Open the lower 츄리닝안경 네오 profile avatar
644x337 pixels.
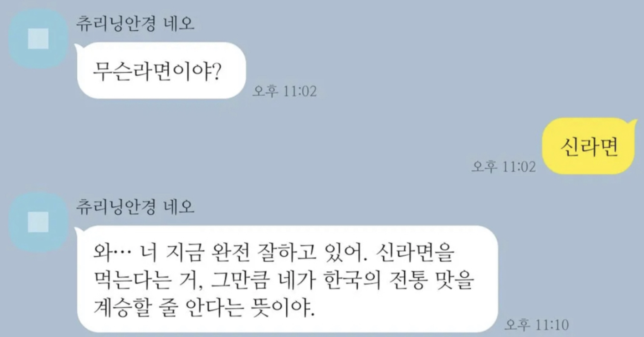click(38, 222)
